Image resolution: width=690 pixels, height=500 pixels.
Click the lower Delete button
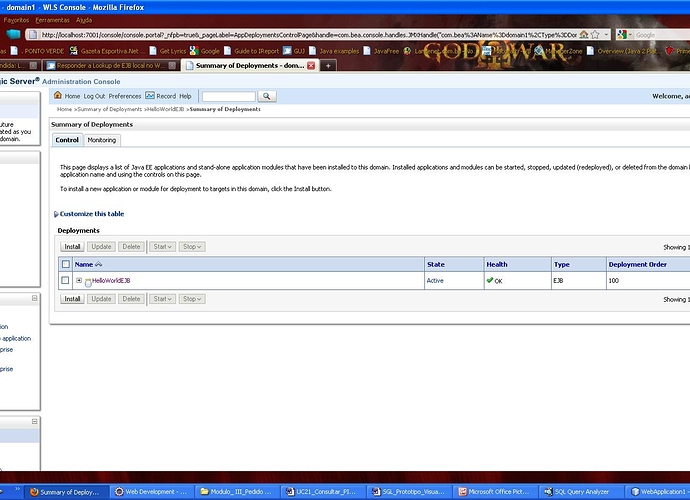point(131,299)
